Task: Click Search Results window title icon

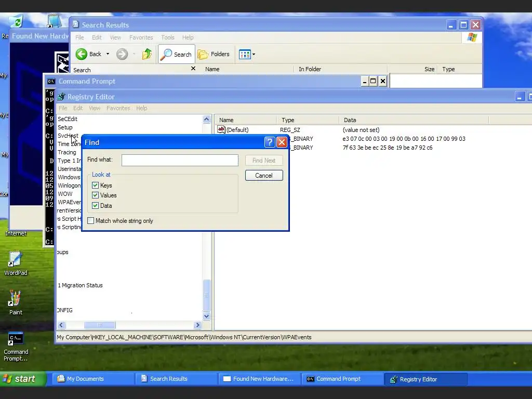Action: [76, 24]
